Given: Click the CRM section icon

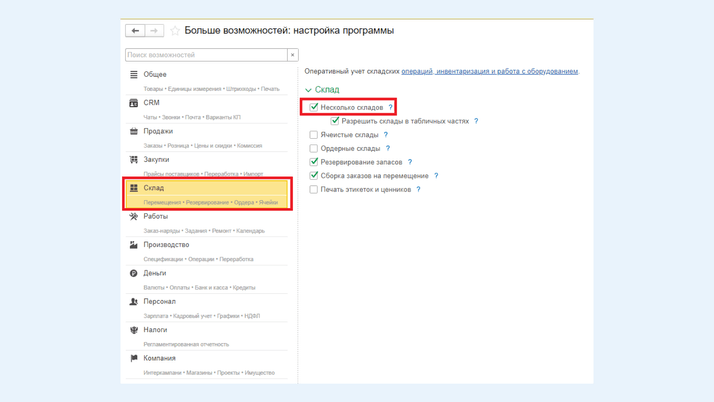Looking at the screenshot, I should coord(134,103).
